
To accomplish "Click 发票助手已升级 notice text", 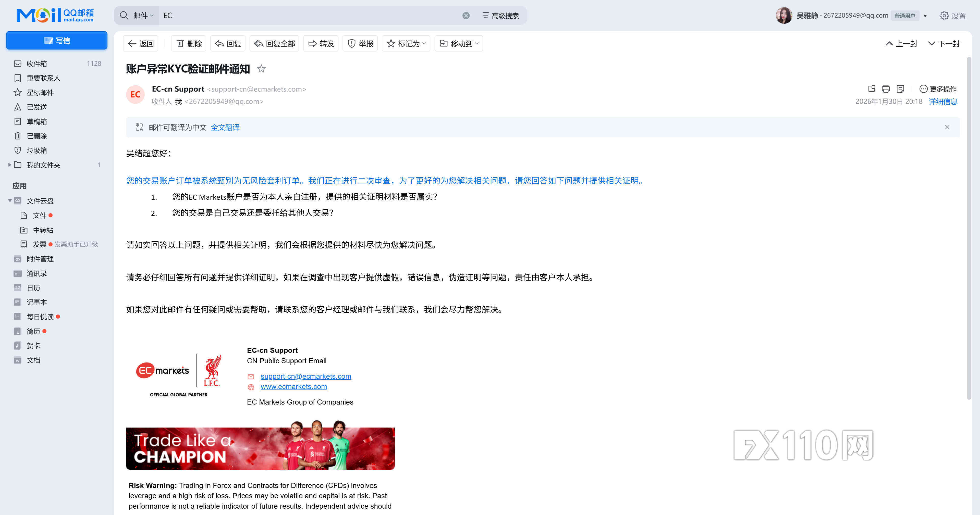I will [77, 244].
